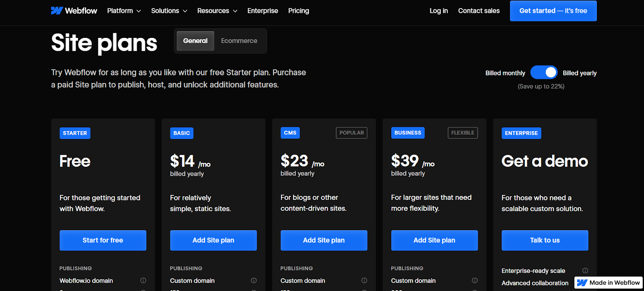
Task: Click PUBLISHING heading in the Basic plan
Action: click(186, 268)
